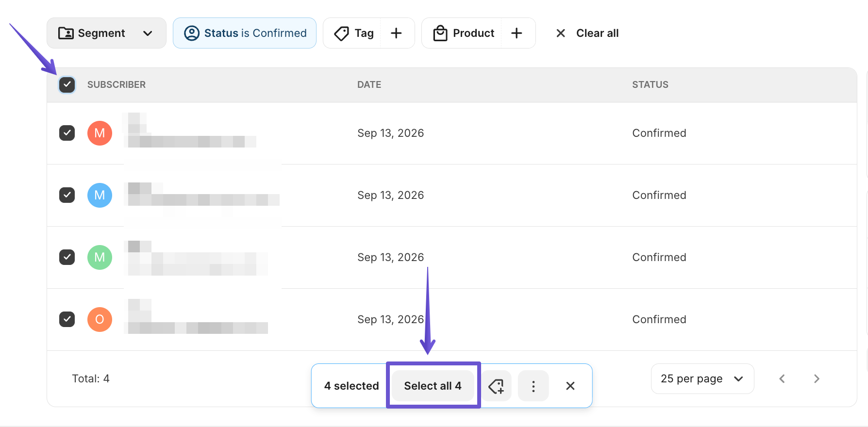Click the add tag icon in selection bar

click(x=496, y=386)
